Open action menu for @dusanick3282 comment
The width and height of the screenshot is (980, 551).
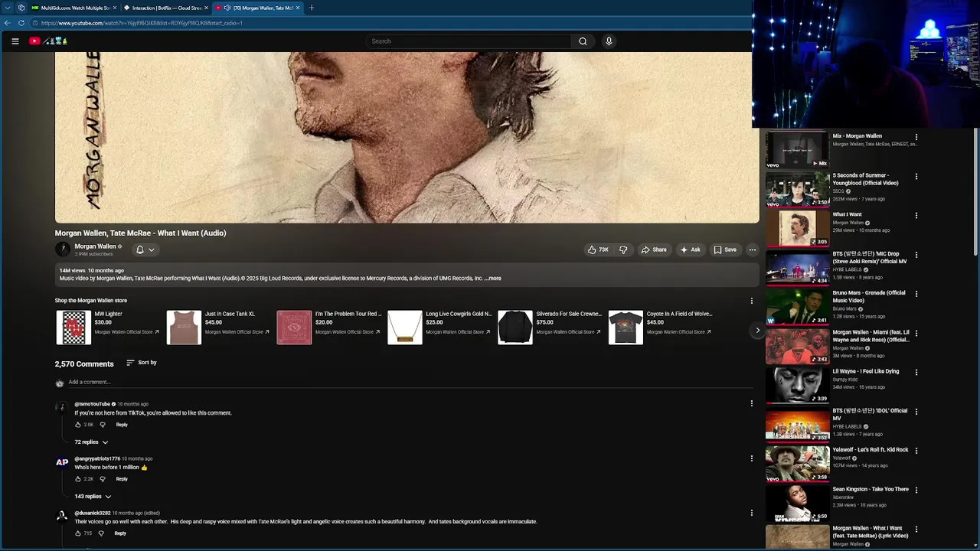coord(751,513)
